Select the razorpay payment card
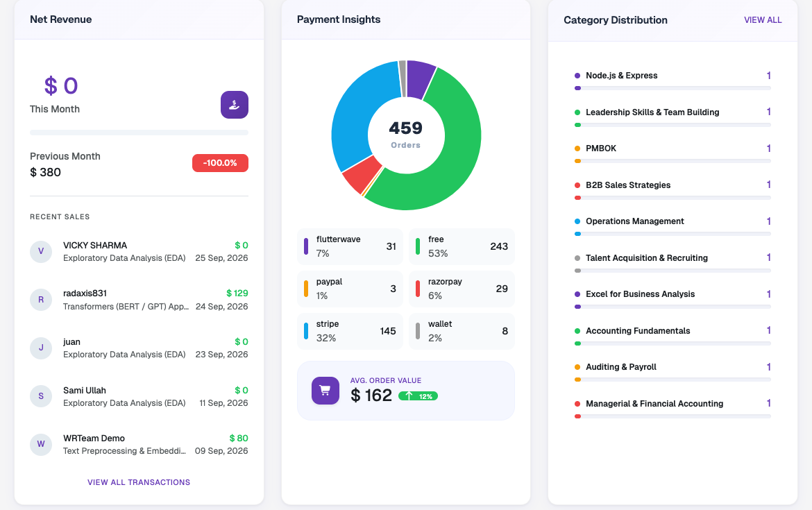Image resolution: width=812 pixels, height=510 pixels. click(x=462, y=289)
